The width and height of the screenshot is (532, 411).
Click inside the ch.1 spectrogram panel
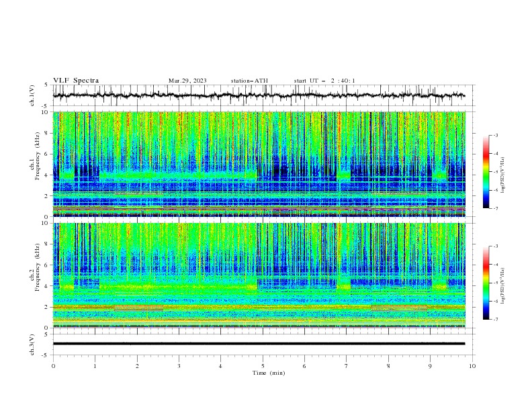(x=259, y=164)
